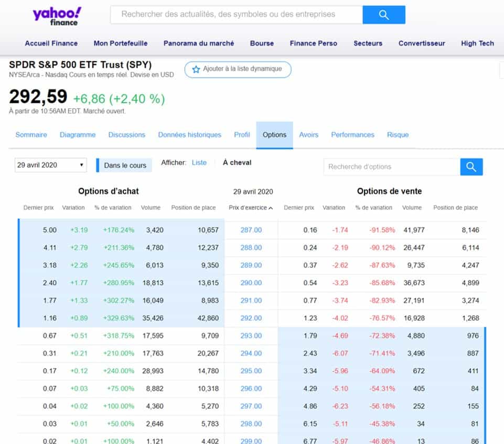504x444 pixels.
Task: Open the 290.00 strike price link
Action: 251,283
